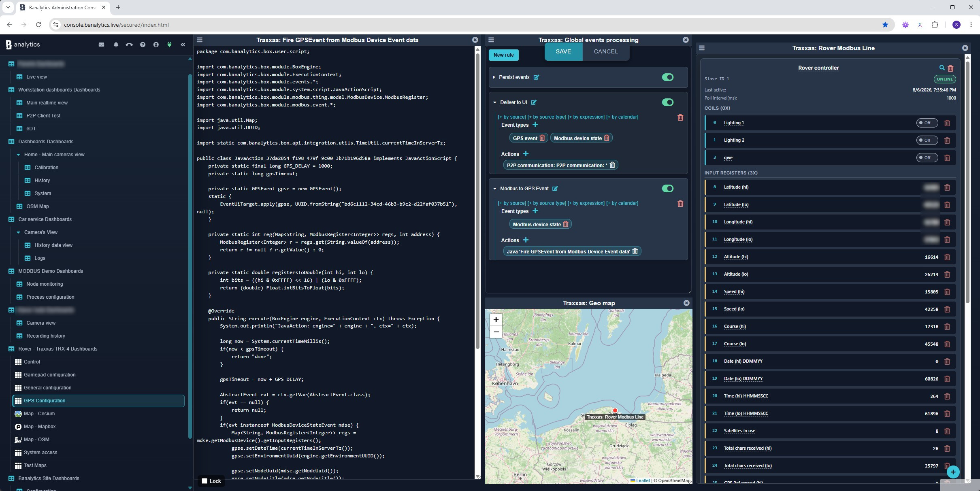Collapse the Modbus to GPS Event rule

(494, 189)
